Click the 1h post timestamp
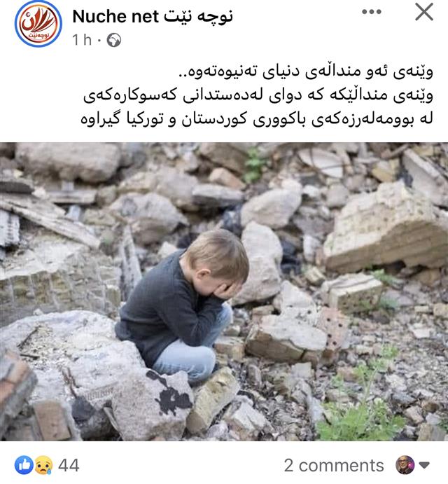The width and height of the screenshot is (448, 484). (82, 40)
